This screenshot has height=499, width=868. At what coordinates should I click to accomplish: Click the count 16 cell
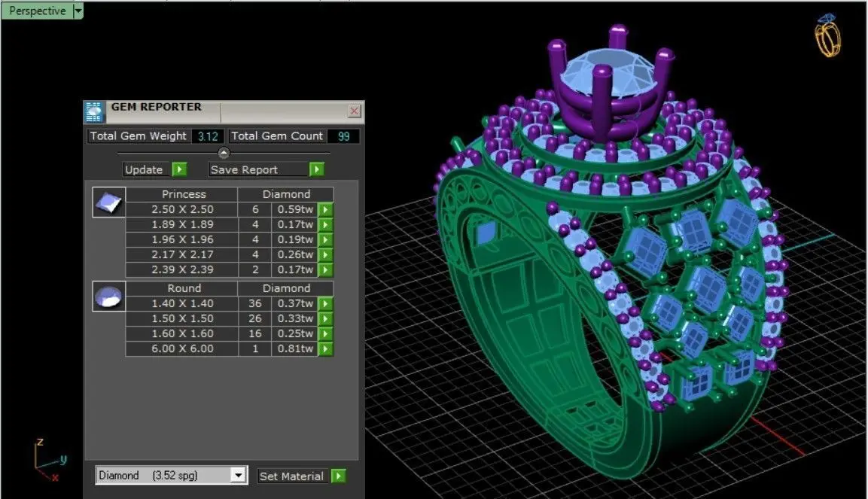[x=254, y=333]
